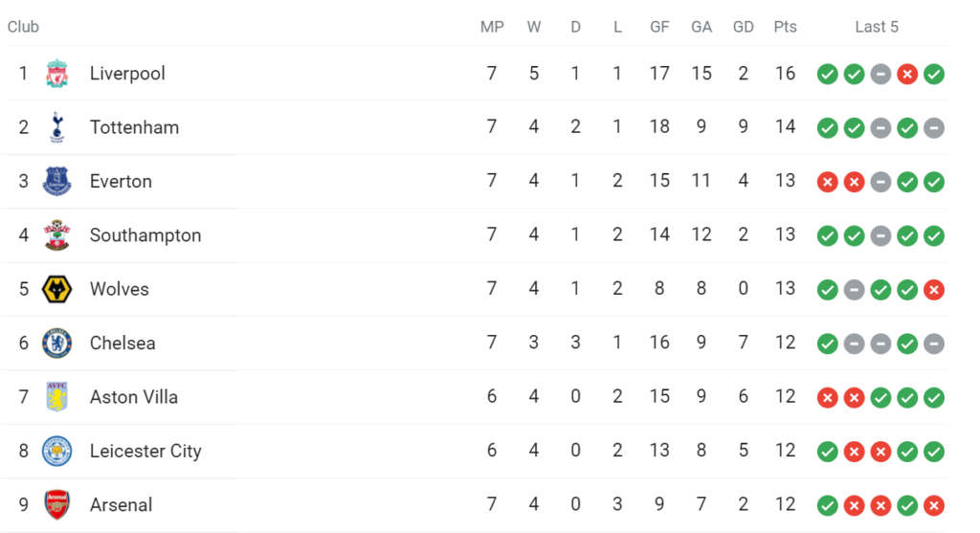The height and width of the screenshot is (533, 980).
Task: Click the Club column header
Action: pyautogui.click(x=23, y=27)
